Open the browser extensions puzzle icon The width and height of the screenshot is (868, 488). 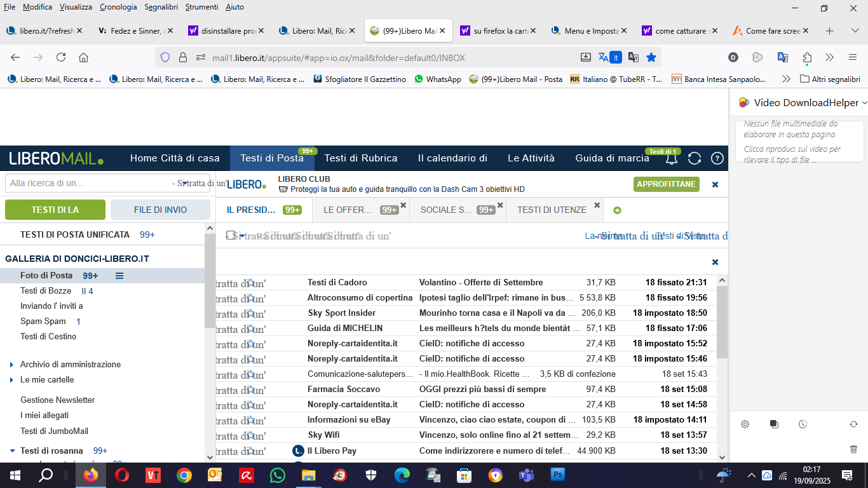(x=807, y=57)
